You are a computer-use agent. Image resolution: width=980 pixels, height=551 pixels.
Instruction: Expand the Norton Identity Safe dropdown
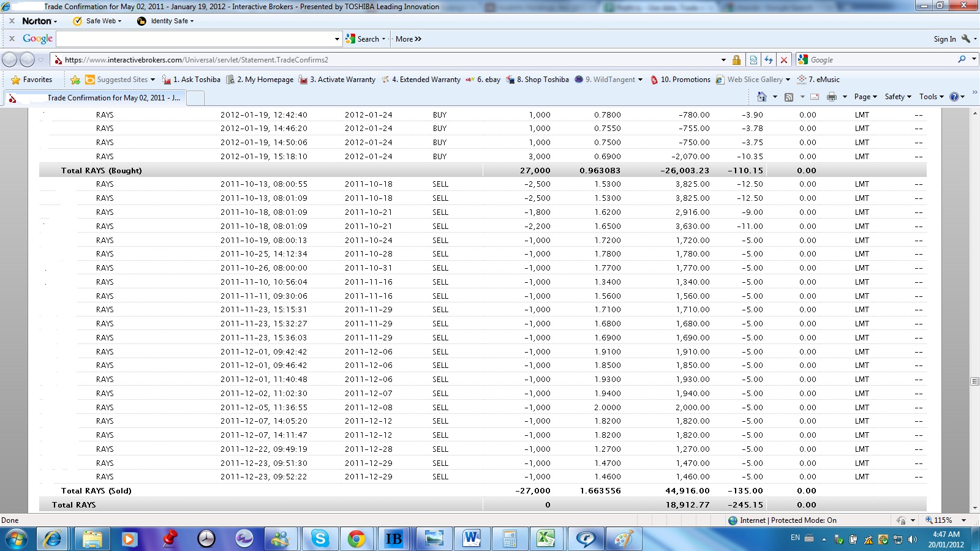pos(166,21)
